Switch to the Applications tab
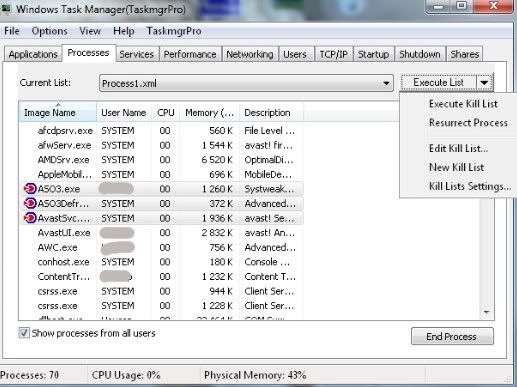 point(33,54)
